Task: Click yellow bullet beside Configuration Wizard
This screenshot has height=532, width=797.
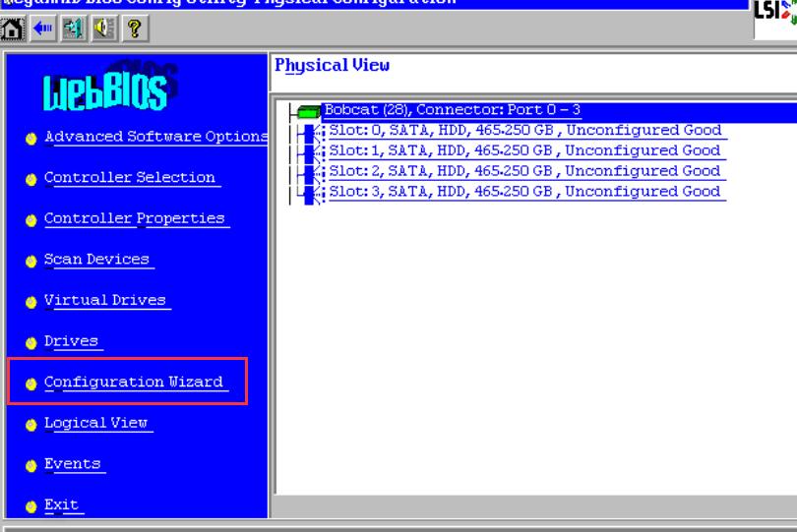Action: click(x=31, y=384)
